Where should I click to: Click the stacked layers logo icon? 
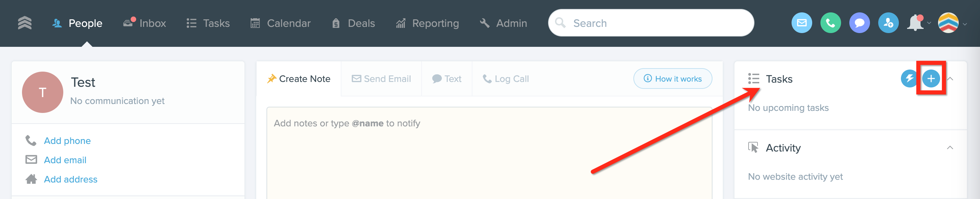pos(25,23)
